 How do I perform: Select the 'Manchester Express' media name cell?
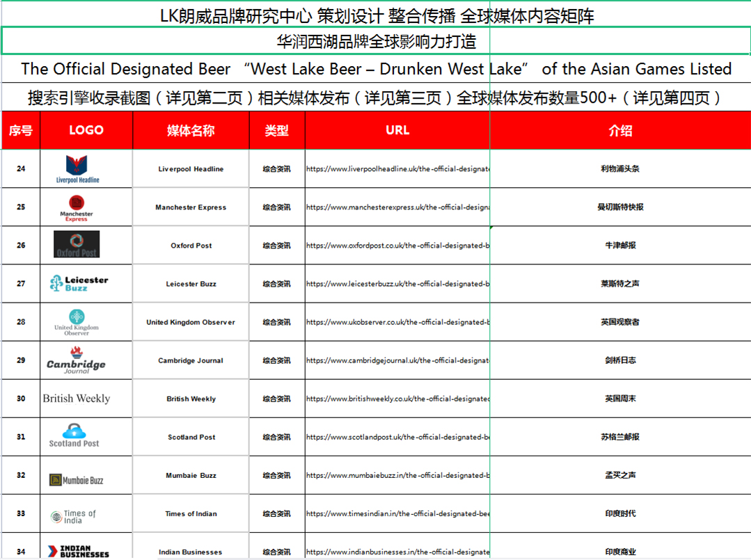coord(191,207)
